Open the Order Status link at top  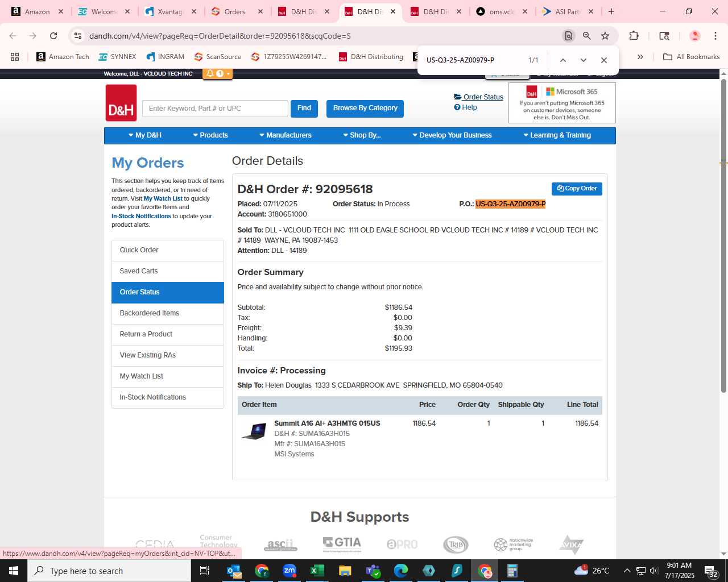(x=478, y=97)
